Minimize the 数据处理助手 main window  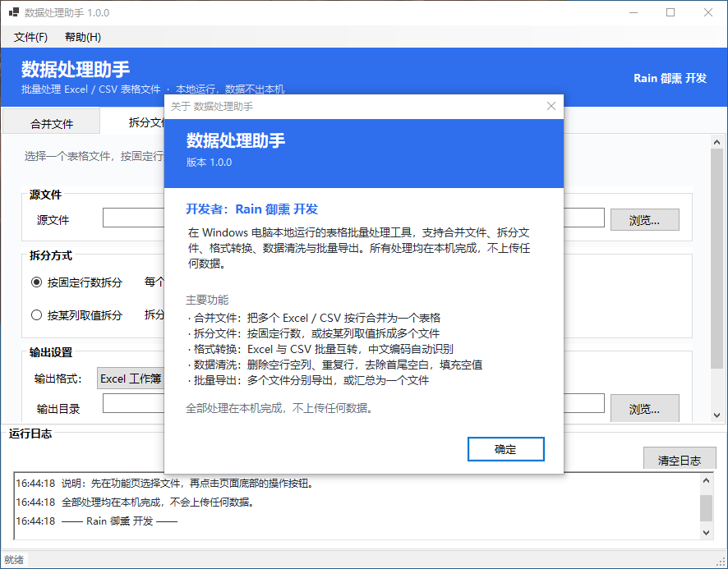(x=634, y=12)
